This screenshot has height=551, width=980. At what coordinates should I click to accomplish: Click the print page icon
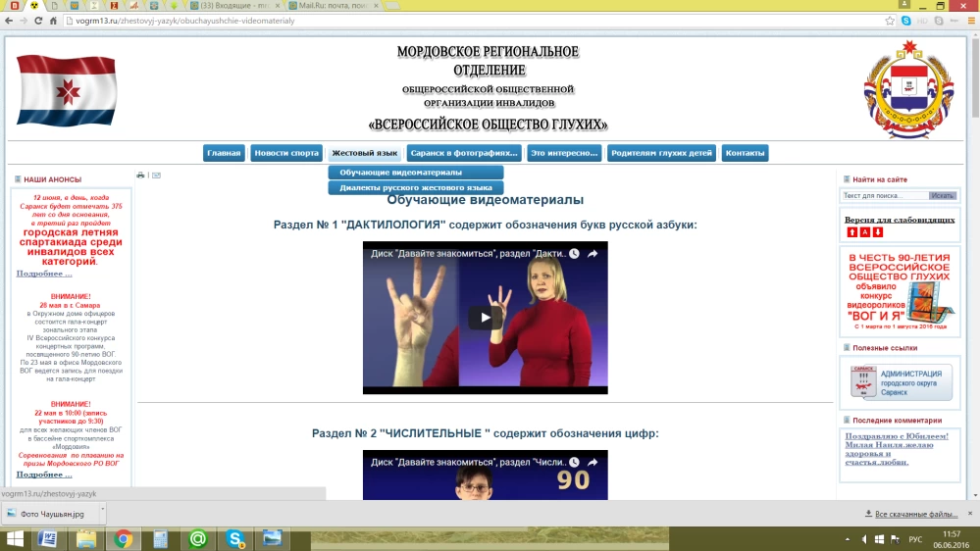pos(140,175)
